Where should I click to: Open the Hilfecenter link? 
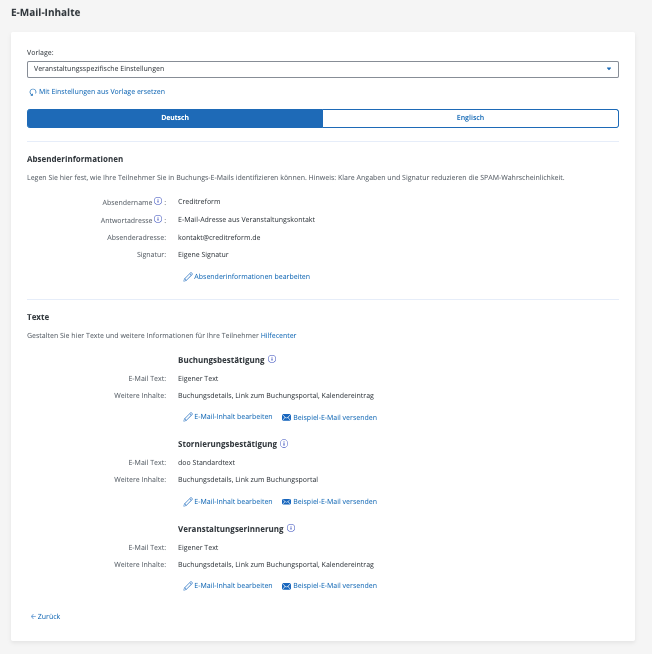(278, 335)
